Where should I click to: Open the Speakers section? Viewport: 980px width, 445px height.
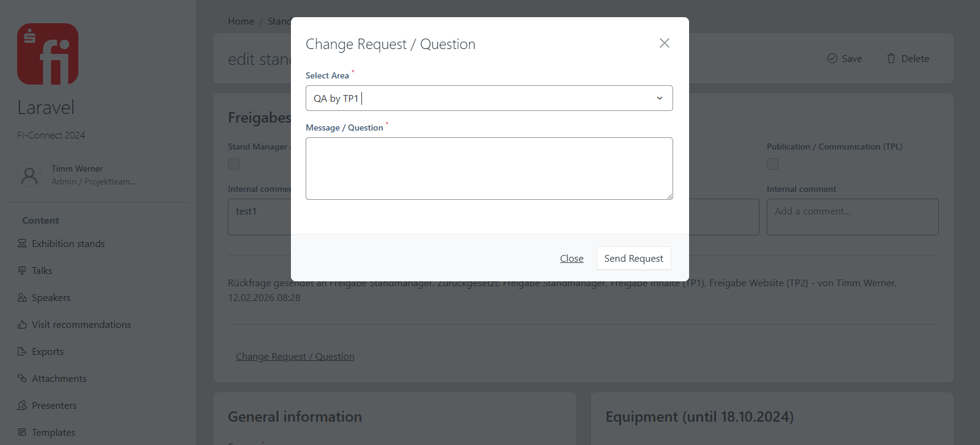[51, 297]
